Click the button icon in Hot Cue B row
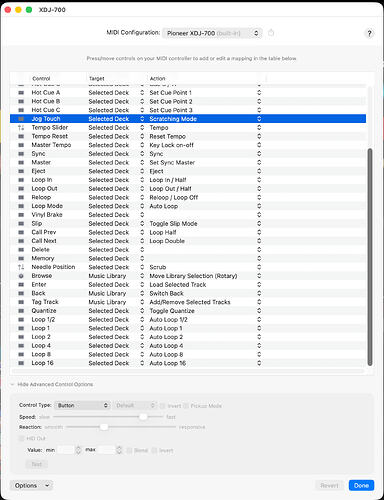This screenshot has height=500, width=384. point(21,101)
